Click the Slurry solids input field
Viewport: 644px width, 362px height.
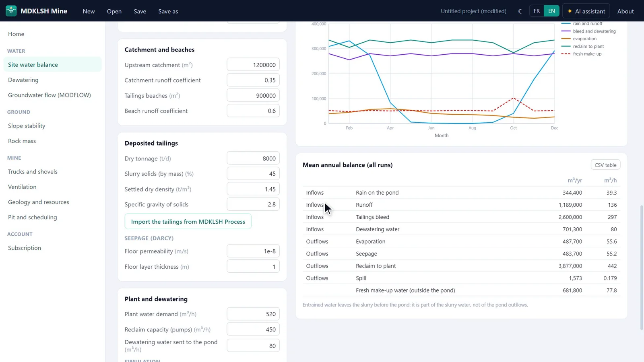tap(253, 174)
